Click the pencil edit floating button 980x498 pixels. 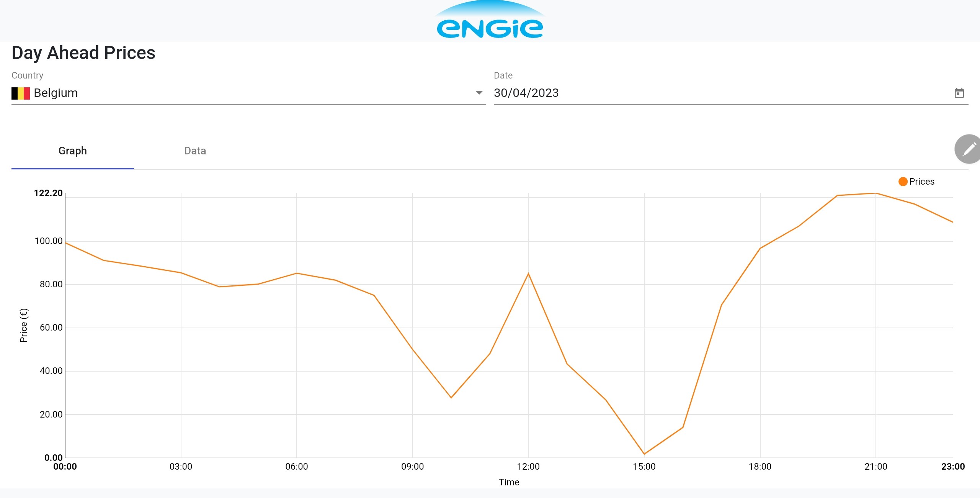(x=969, y=149)
